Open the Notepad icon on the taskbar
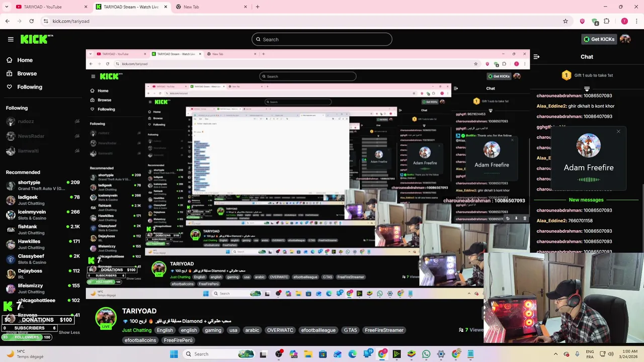This screenshot has height=362, width=644. [x=470, y=354]
